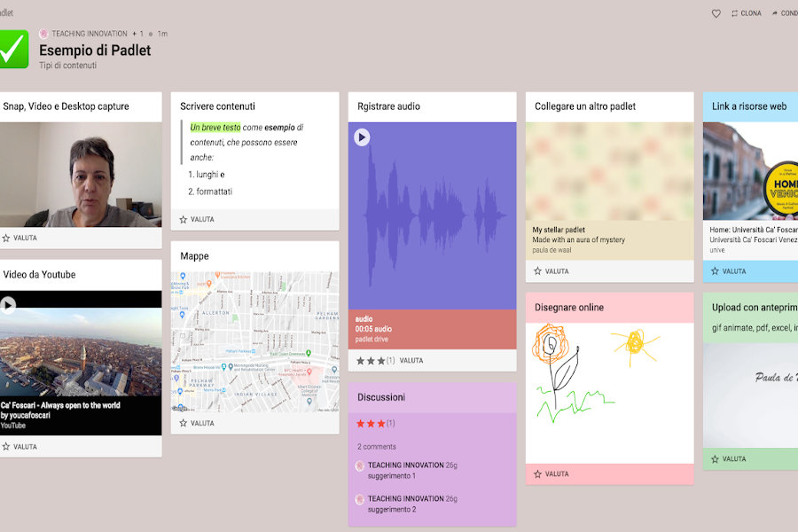The width and height of the screenshot is (798, 532).
Task: Click VALUTA under the audio post
Action: point(411,361)
